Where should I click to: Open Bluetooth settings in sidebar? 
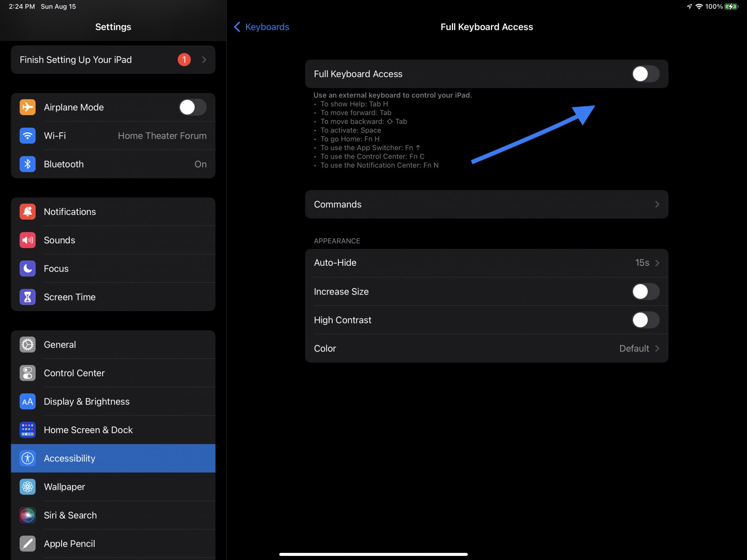[113, 164]
